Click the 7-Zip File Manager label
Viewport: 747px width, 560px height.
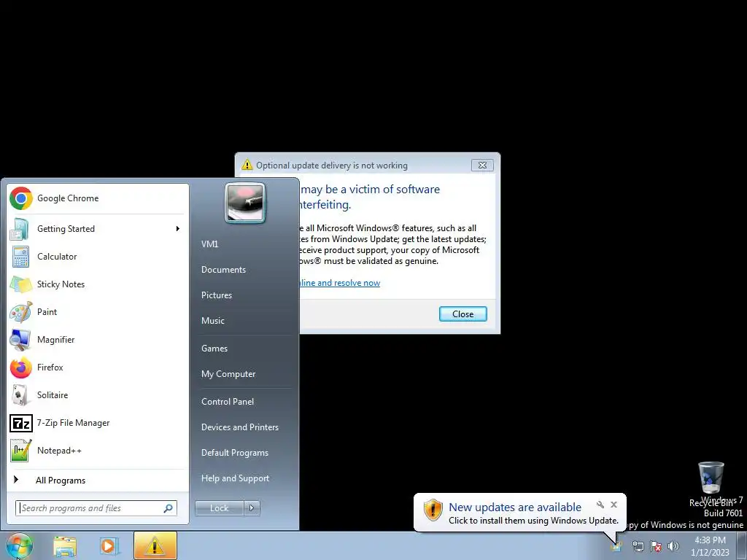(x=74, y=423)
